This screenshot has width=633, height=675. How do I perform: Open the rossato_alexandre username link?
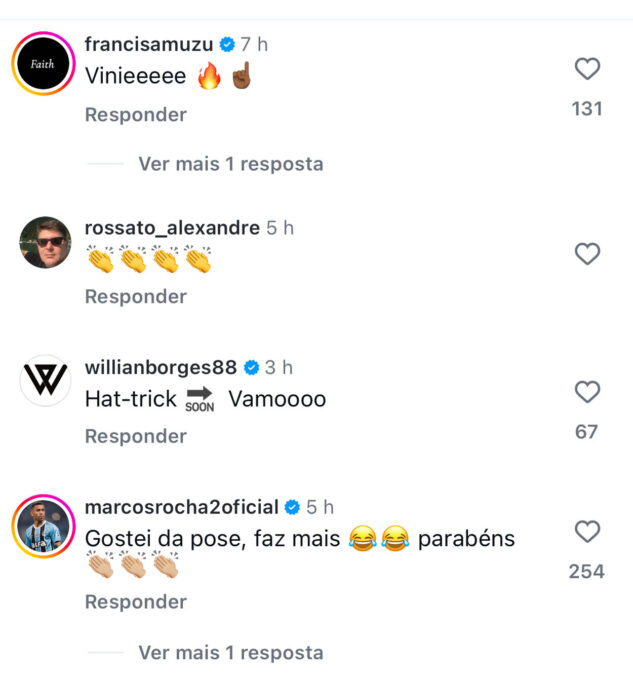[x=172, y=228]
